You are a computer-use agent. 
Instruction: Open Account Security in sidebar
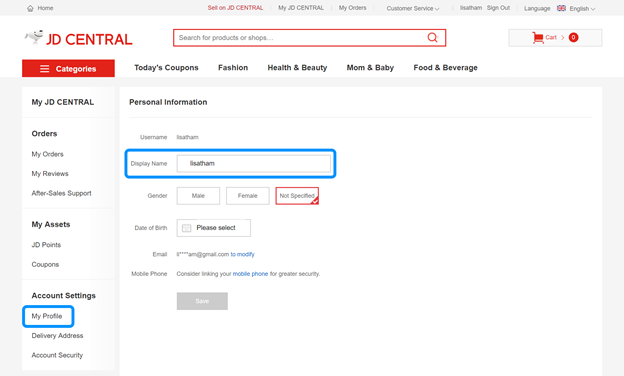(57, 355)
